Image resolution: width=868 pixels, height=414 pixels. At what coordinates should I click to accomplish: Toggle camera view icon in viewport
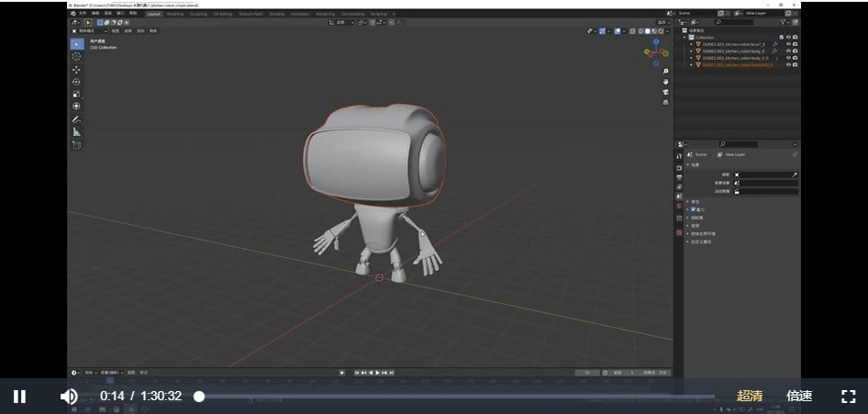(665, 92)
